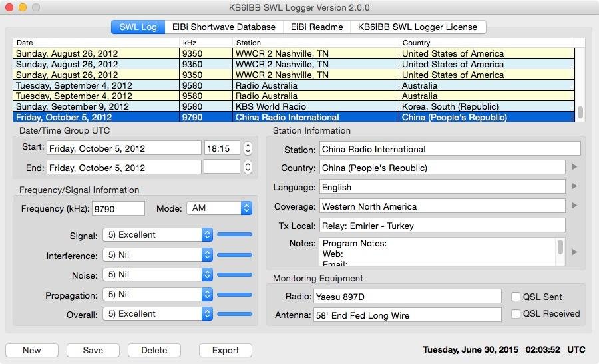Open the Country lookup arrow

click(x=574, y=167)
